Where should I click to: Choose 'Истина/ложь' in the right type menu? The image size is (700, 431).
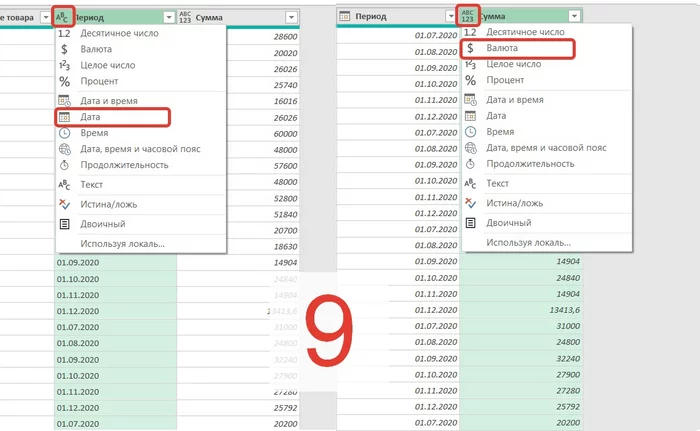(x=547, y=203)
